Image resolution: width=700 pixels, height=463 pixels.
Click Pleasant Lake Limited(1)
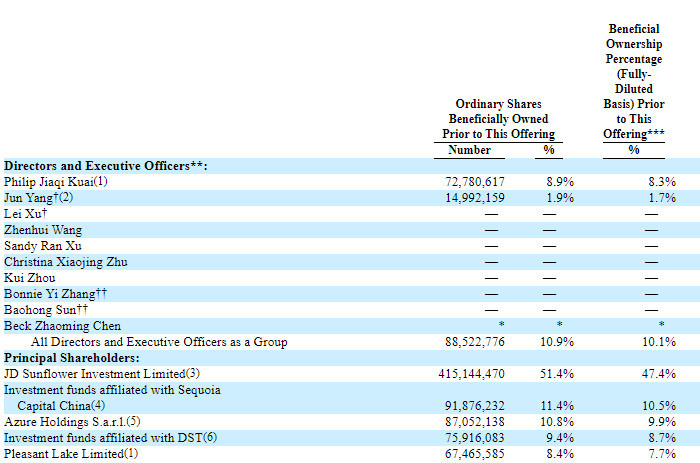[x=71, y=454]
